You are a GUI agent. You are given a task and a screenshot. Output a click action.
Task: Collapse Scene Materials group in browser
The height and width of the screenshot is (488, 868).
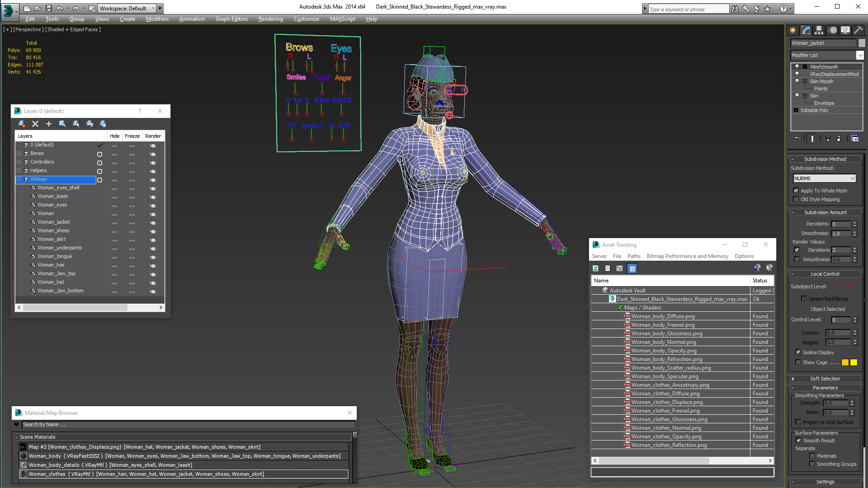click(x=17, y=437)
